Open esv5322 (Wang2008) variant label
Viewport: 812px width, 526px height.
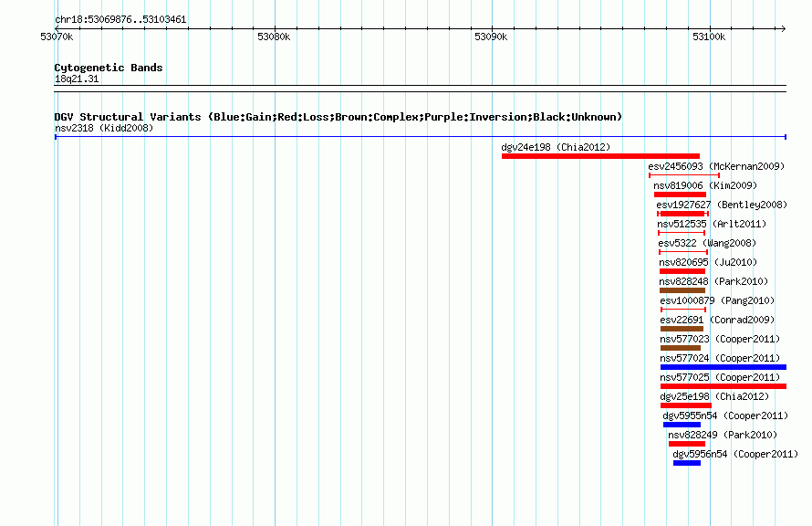pyautogui.click(x=707, y=243)
